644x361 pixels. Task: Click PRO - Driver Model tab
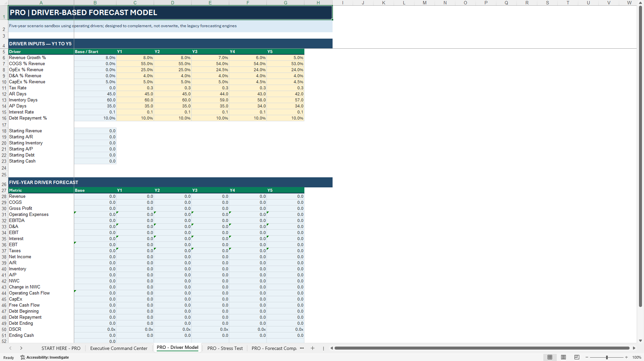point(178,348)
